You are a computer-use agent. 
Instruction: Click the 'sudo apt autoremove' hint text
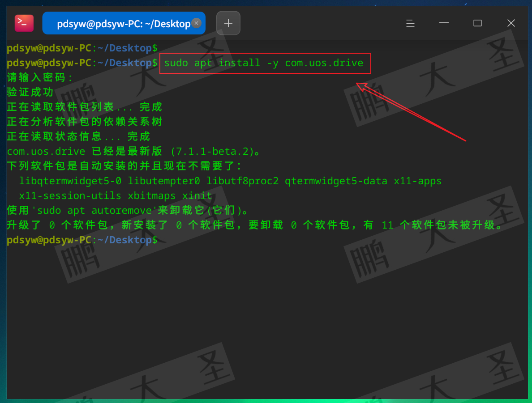[94, 211]
